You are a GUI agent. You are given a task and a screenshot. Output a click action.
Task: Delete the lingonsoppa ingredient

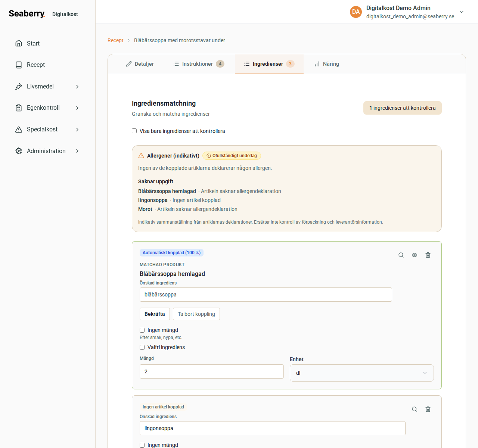[428, 409]
